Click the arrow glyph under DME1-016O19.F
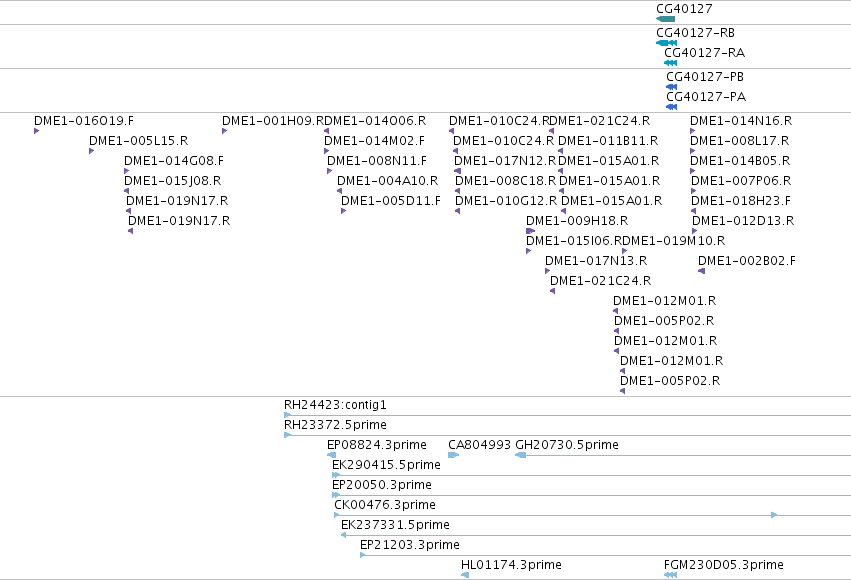Image resolution: width=851 pixels, height=580 pixels. coord(36,131)
